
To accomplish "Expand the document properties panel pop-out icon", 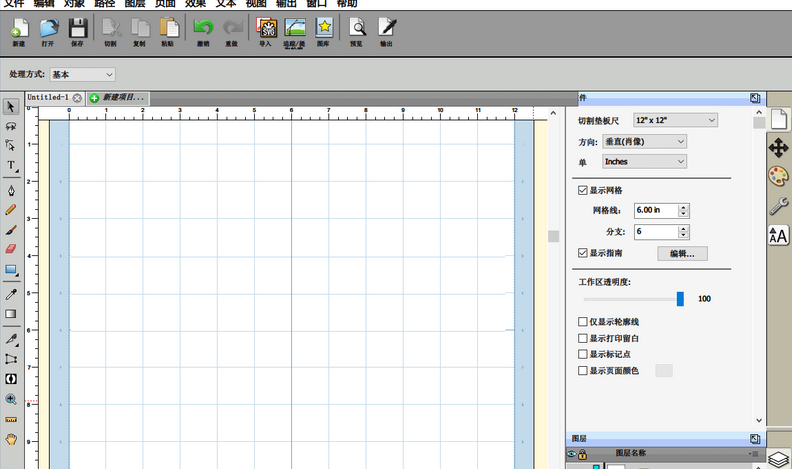I will pyautogui.click(x=755, y=98).
